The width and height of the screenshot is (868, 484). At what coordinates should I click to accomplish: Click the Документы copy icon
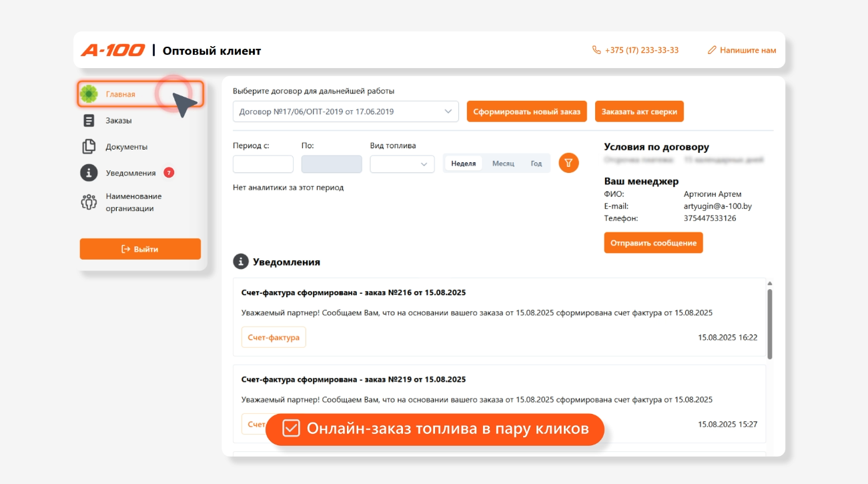(89, 147)
